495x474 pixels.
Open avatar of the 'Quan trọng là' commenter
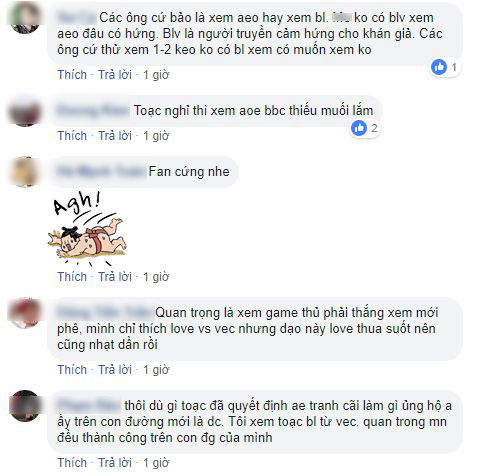25,313
